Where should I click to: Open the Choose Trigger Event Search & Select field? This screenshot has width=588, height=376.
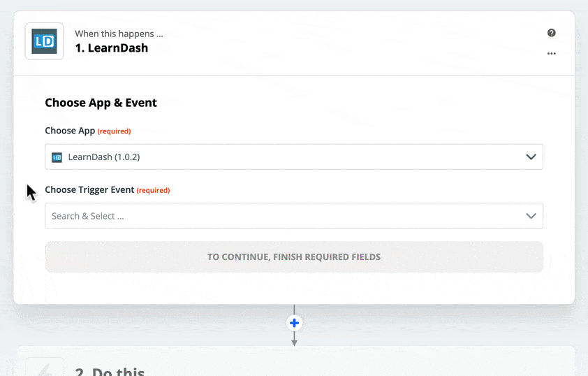pyautogui.click(x=294, y=216)
